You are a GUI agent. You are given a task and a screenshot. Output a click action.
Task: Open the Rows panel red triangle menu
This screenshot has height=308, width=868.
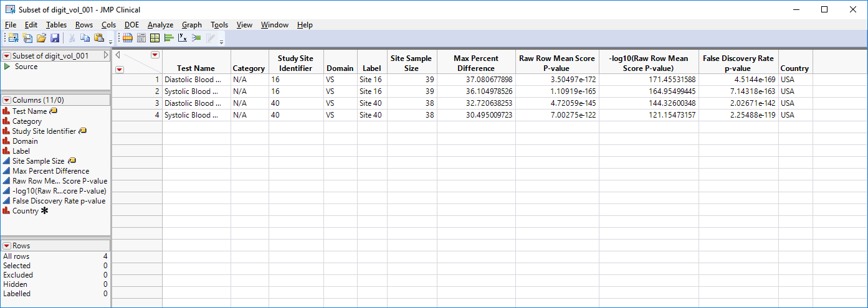tap(7, 246)
